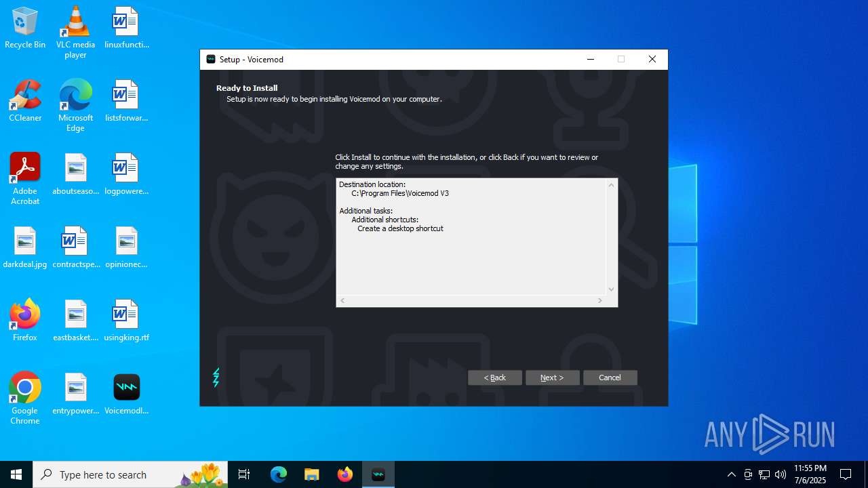Open the Recycle Bin desktop icon

(x=25, y=28)
